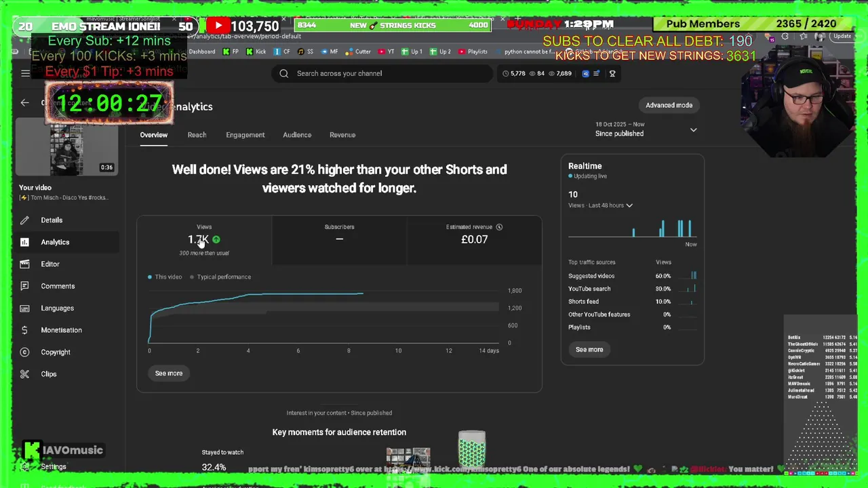Open the Up 2 bookmark
Screen dimensions: 868x488
[x=440, y=52]
